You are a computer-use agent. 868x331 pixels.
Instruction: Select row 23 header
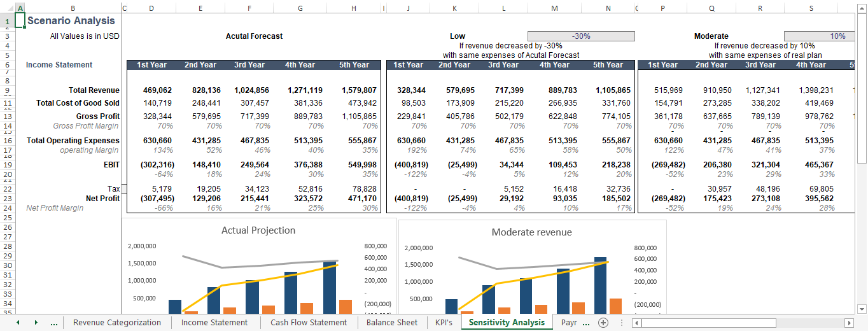[x=7, y=199]
